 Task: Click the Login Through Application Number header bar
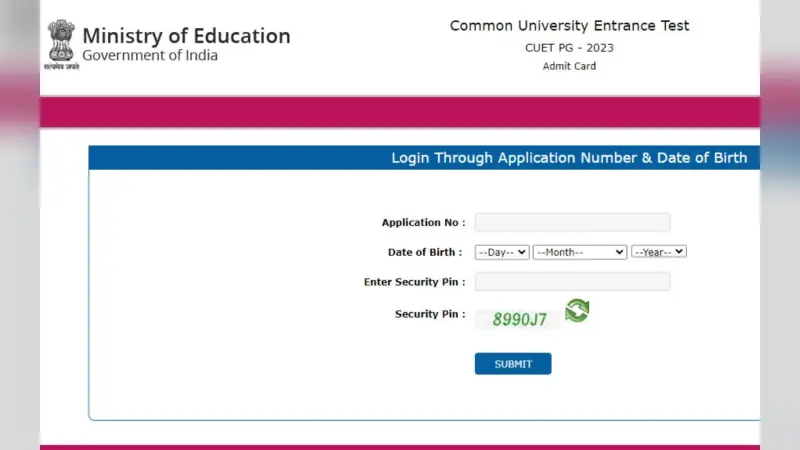424,158
